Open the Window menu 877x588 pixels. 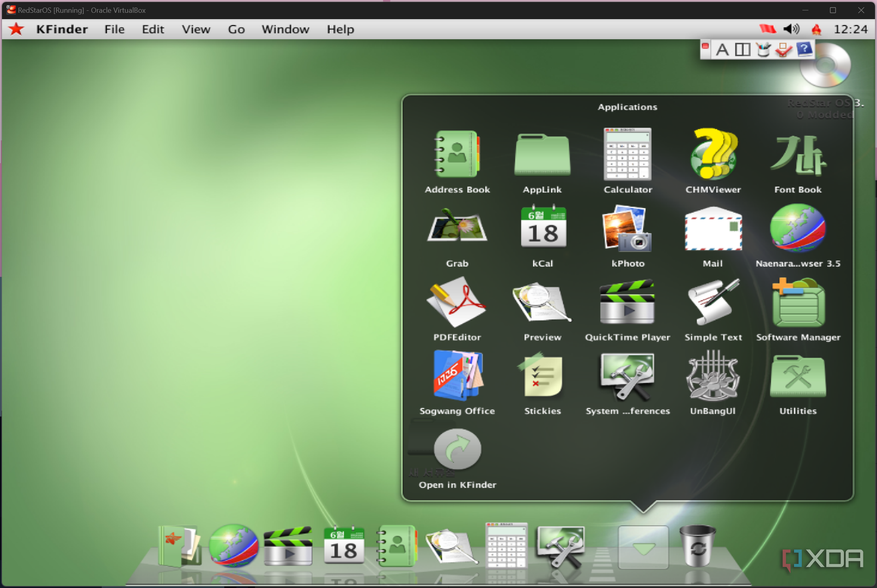pyautogui.click(x=285, y=30)
